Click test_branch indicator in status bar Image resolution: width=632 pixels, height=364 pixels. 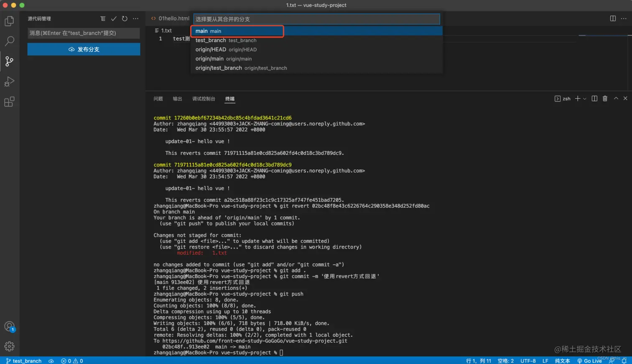pyautogui.click(x=24, y=361)
